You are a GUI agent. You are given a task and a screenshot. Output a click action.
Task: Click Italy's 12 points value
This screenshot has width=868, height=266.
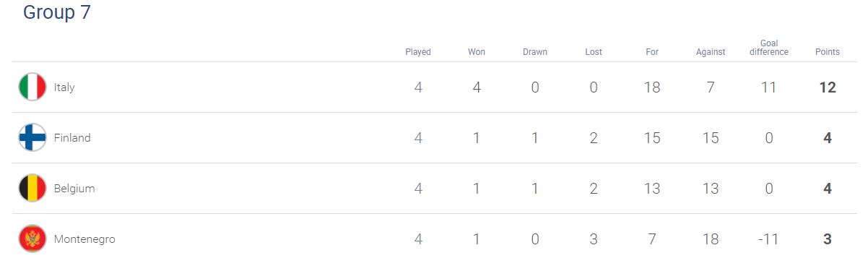tap(828, 87)
